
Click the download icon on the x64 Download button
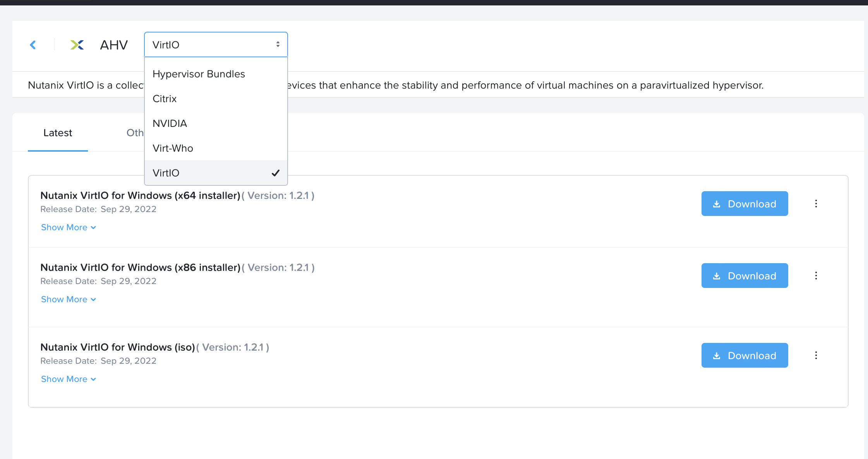(717, 204)
